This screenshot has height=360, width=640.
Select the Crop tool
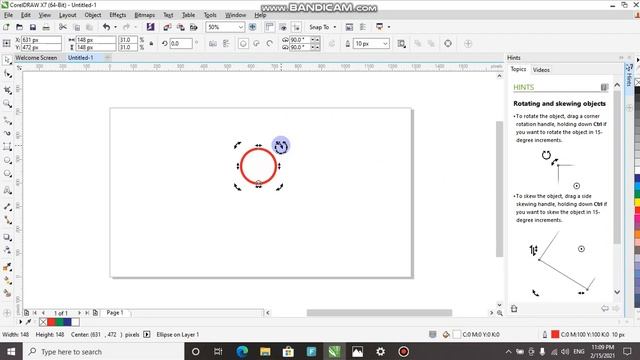[x=7, y=90]
